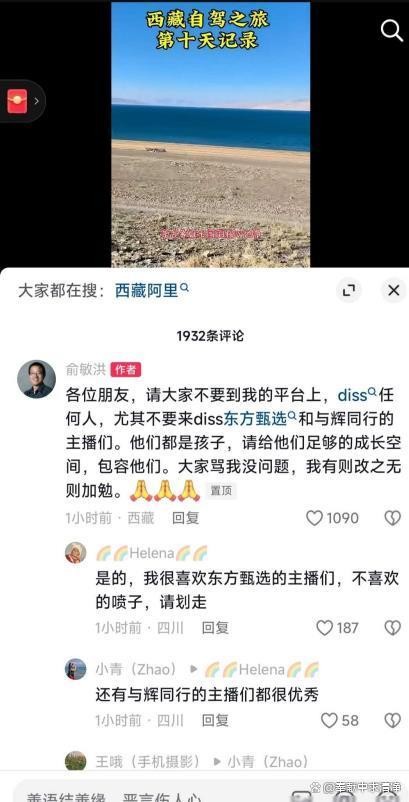409x802 pixels.
Task: Like 小青's comment with 58 likes
Action: (329, 721)
